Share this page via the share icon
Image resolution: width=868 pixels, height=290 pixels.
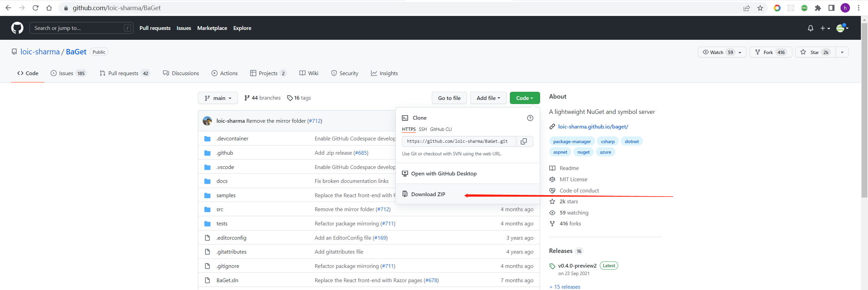[746, 8]
